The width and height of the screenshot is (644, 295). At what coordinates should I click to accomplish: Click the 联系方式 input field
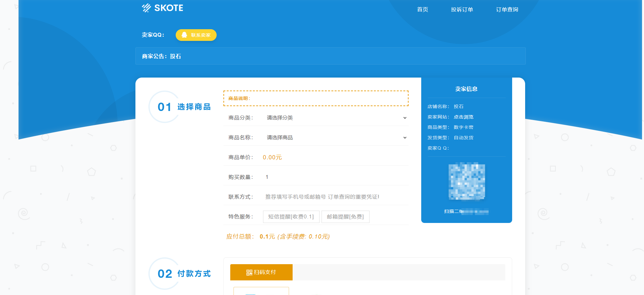[x=335, y=197]
